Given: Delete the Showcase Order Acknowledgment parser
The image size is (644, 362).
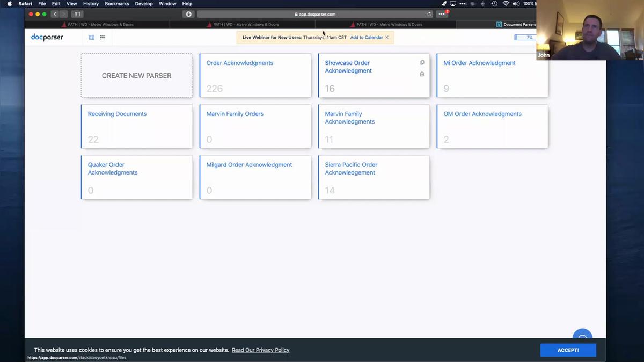Looking at the screenshot, I should coord(422,74).
